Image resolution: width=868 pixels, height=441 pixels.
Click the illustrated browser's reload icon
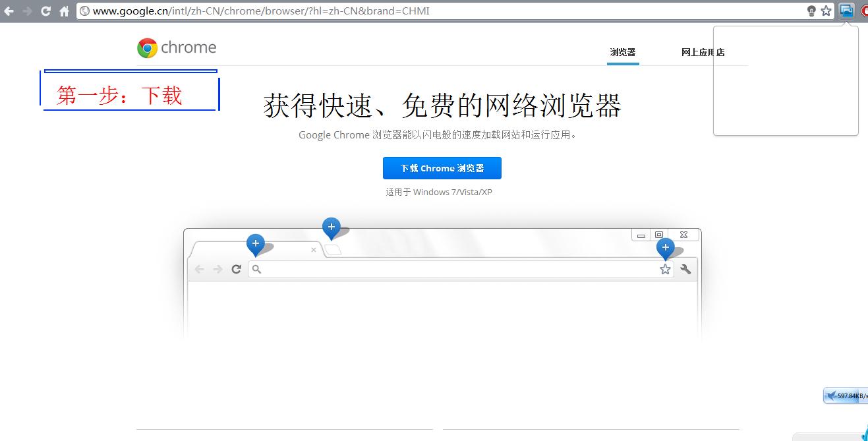click(x=237, y=269)
